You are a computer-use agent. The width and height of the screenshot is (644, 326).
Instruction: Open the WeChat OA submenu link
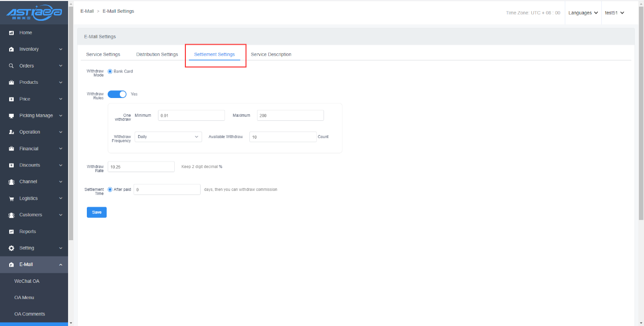click(27, 281)
